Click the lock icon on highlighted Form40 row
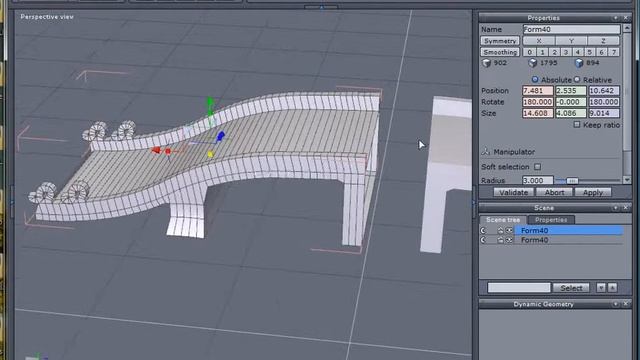640x360 pixels. [x=500, y=231]
